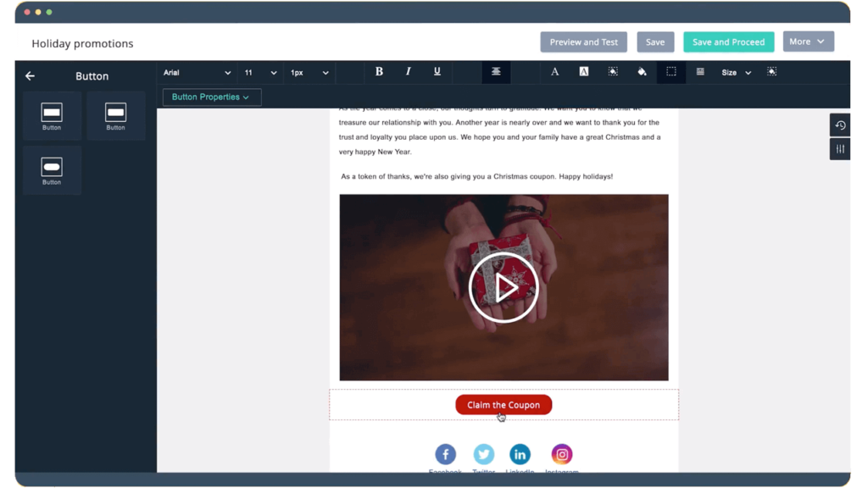Click the icon left of Size

point(700,71)
